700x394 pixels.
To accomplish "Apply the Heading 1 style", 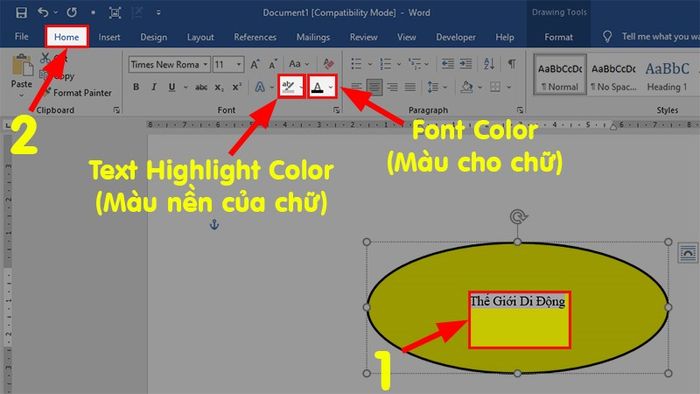I will tap(667, 75).
